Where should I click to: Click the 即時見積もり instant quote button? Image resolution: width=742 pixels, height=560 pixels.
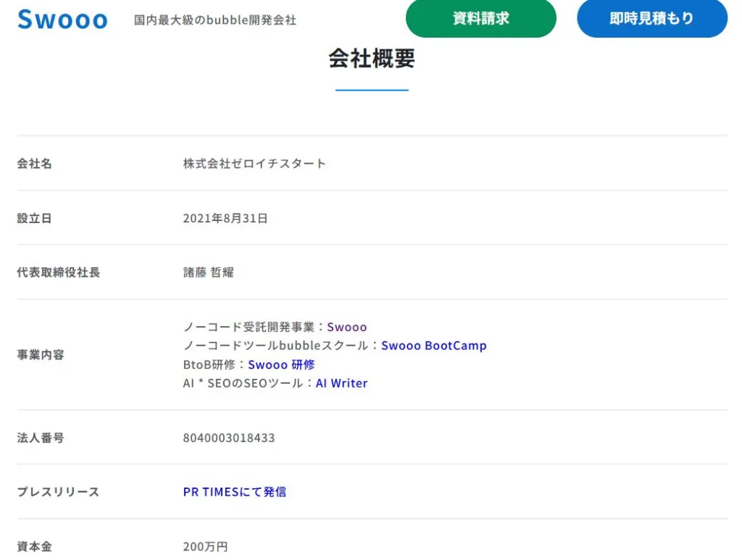tap(651, 19)
